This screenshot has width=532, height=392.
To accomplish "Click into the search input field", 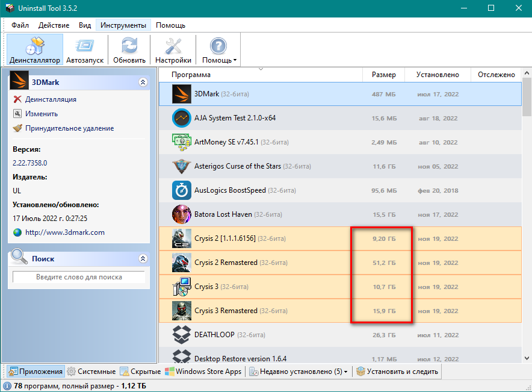I will (x=79, y=277).
